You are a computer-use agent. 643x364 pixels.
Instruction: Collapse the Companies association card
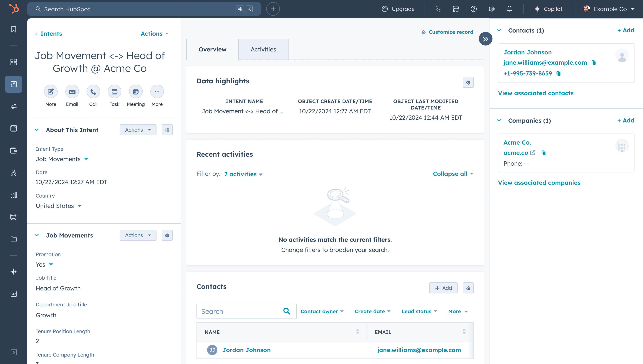coord(499,121)
